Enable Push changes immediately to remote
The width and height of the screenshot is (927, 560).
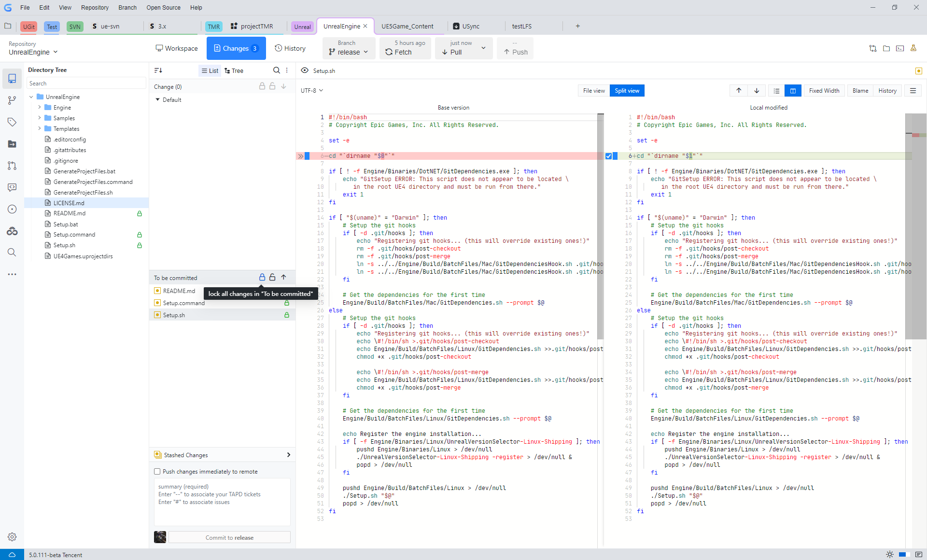click(x=157, y=472)
